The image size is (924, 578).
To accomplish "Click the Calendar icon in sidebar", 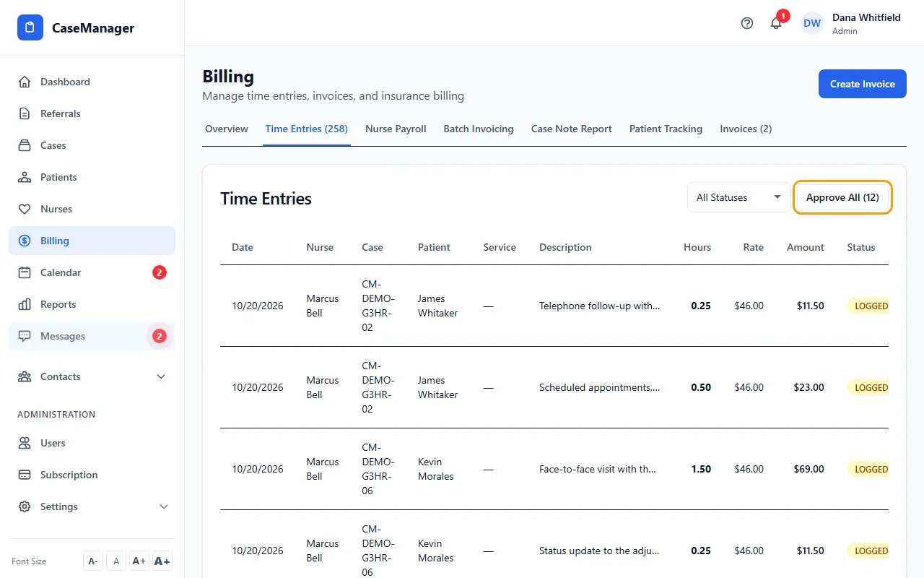I will (25, 272).
